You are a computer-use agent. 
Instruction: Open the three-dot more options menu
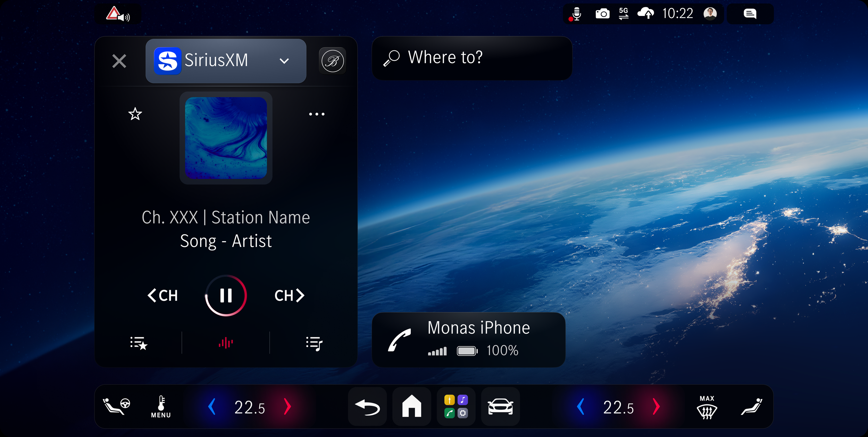tap(317, 114)
